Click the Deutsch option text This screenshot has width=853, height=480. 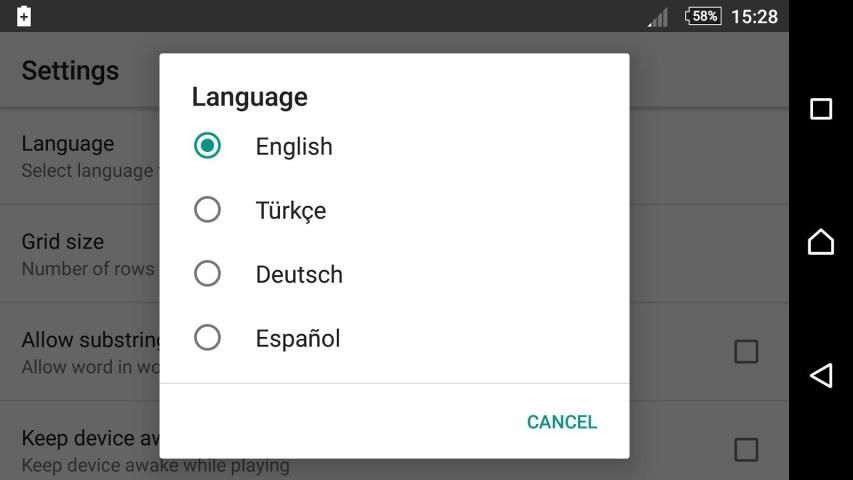click(299, 274)
